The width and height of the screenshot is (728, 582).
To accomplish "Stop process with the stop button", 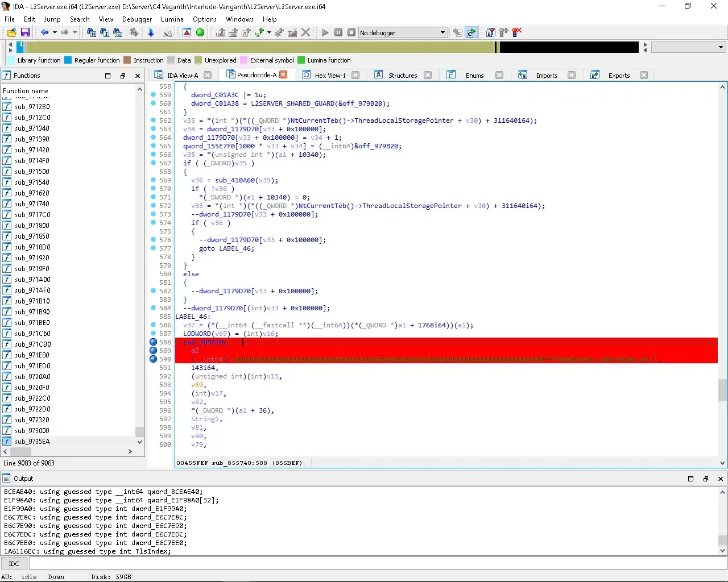I will tap(351, 32).
